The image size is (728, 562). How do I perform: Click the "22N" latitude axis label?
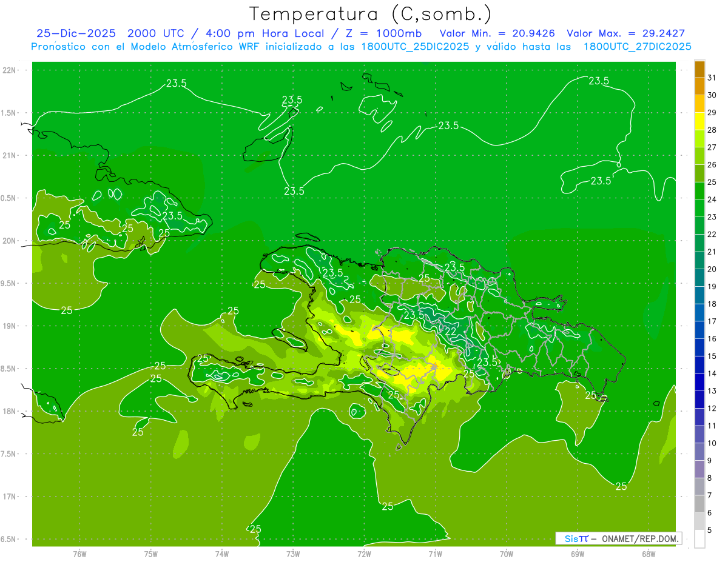(10, 70)
